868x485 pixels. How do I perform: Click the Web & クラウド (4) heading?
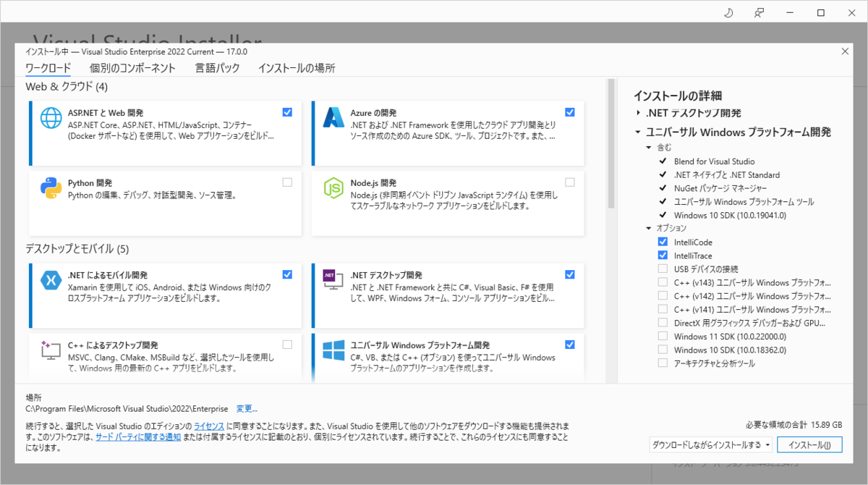point(67,87)
